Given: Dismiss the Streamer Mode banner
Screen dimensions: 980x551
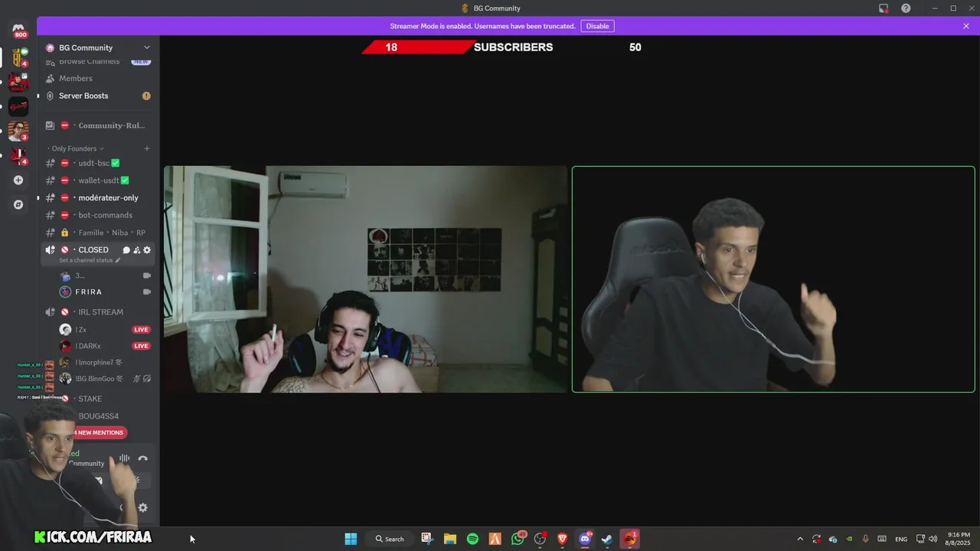Looking at the screenshot, I should [966, 26].
